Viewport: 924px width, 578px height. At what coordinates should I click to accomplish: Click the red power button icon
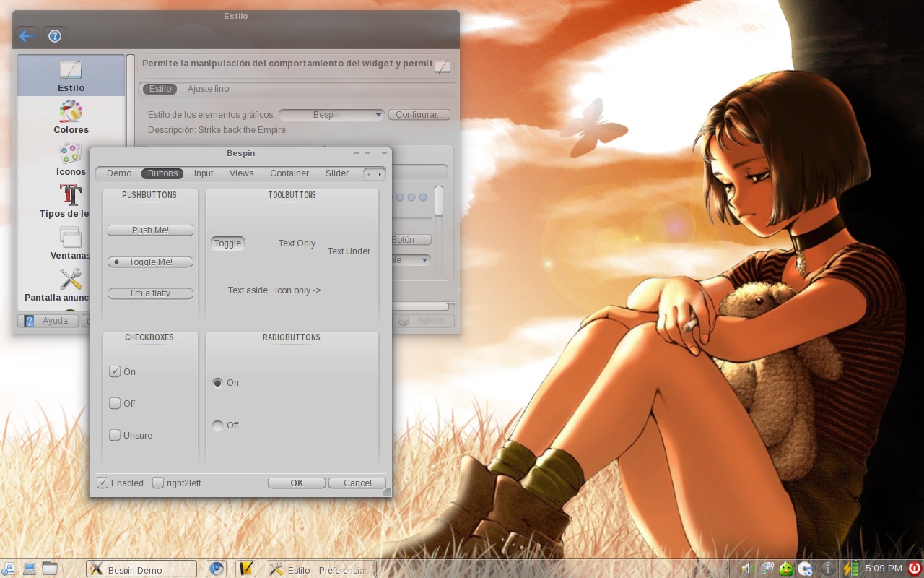coord(915,569)
